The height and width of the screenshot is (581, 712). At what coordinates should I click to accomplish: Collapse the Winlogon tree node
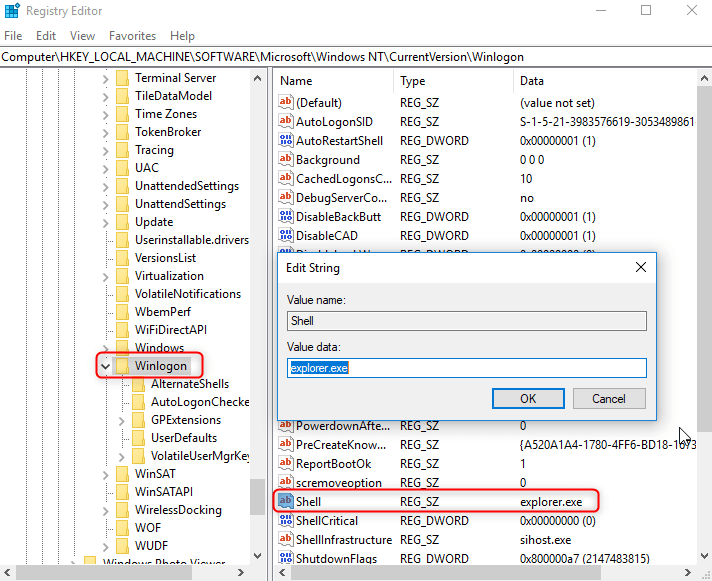[106, 366]
